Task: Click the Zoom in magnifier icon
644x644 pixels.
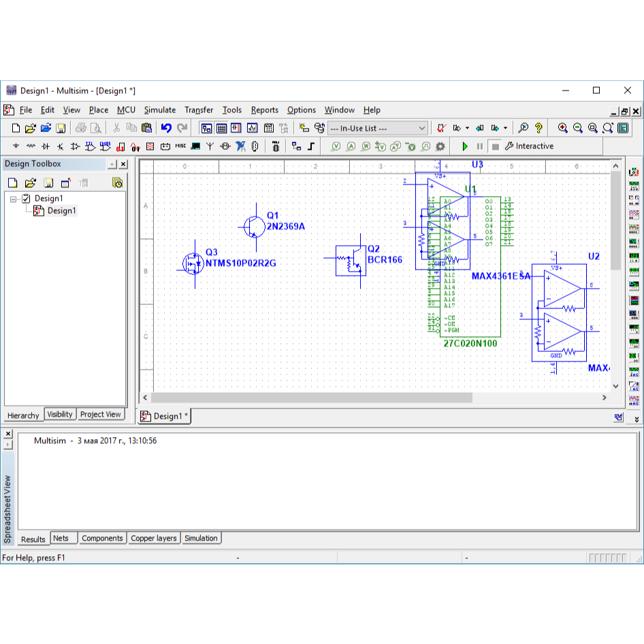Action: pos(563,128)
